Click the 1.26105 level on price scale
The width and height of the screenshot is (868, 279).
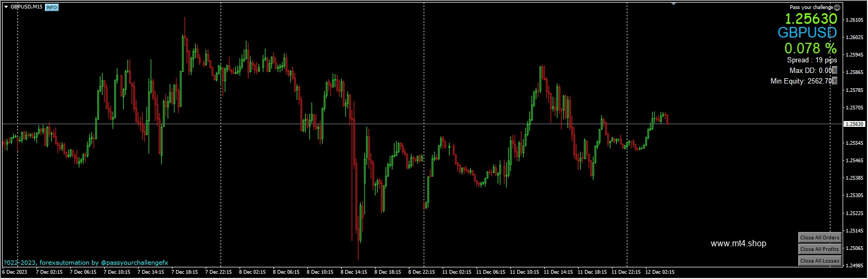click(x=855, y=20)
